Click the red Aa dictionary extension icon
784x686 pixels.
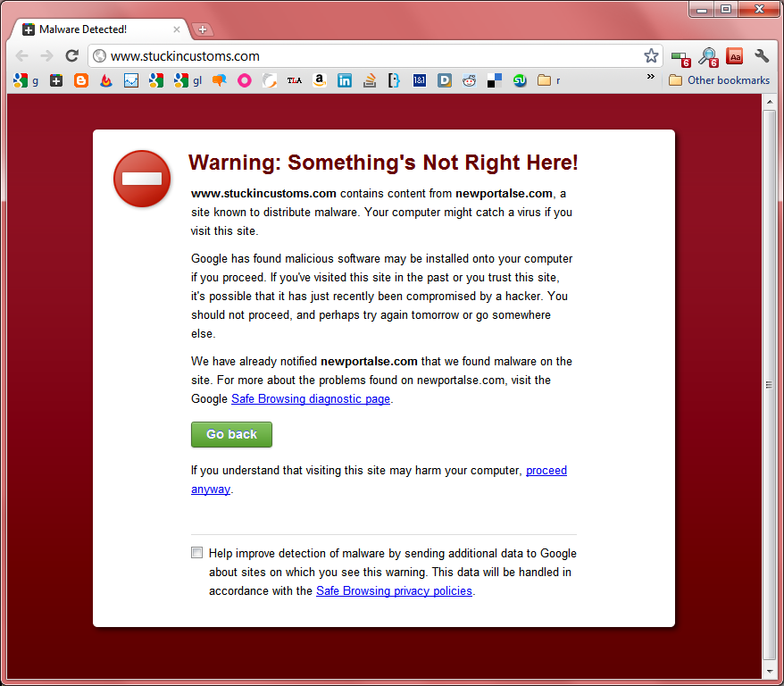(735, 56)
